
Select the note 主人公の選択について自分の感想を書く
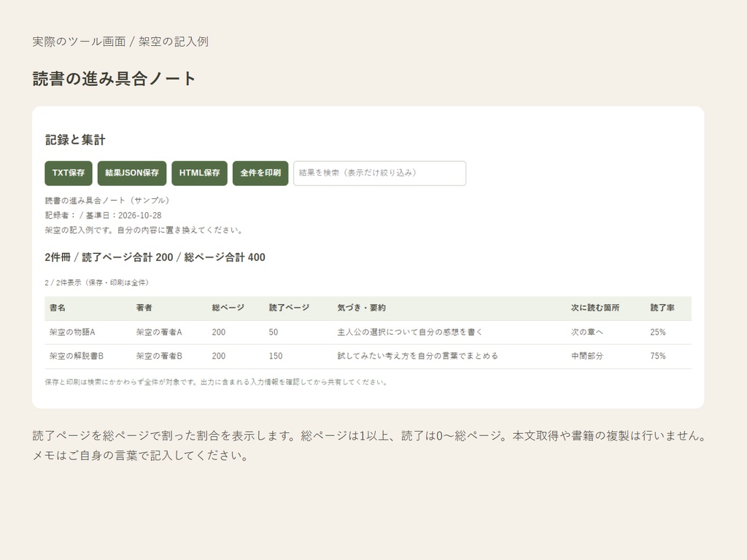[x=410, y=332]
